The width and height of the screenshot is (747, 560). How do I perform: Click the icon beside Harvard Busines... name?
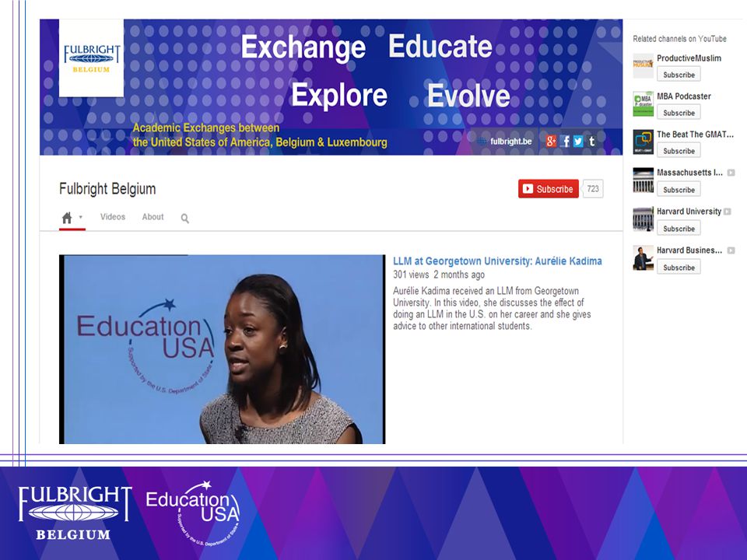click(x=731, y=250)
